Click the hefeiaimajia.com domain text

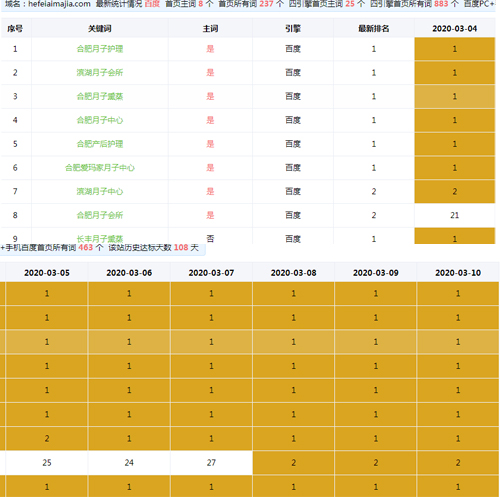click(59, 4)
